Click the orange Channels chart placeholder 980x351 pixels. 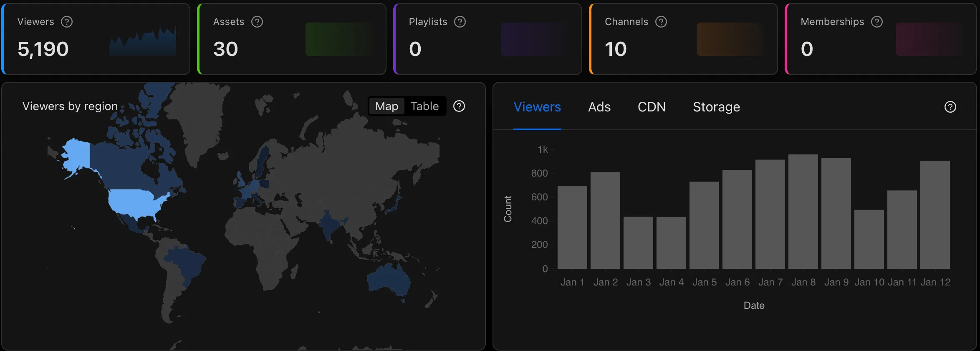(x=730, y=39)
